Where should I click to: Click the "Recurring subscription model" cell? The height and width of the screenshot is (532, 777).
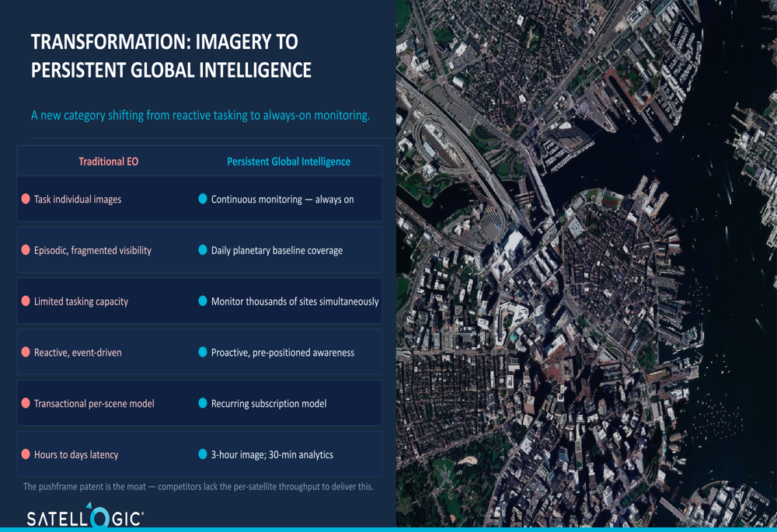pos(269,403)
